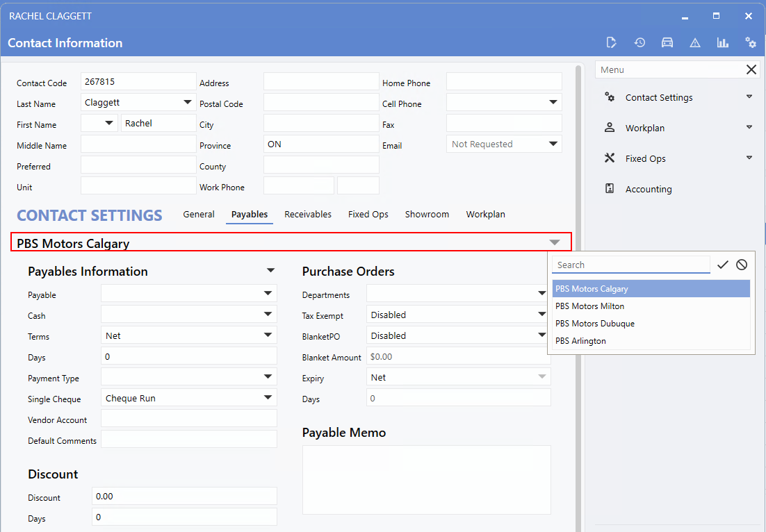Open the vehicle car icon

(x=667, y=42)
